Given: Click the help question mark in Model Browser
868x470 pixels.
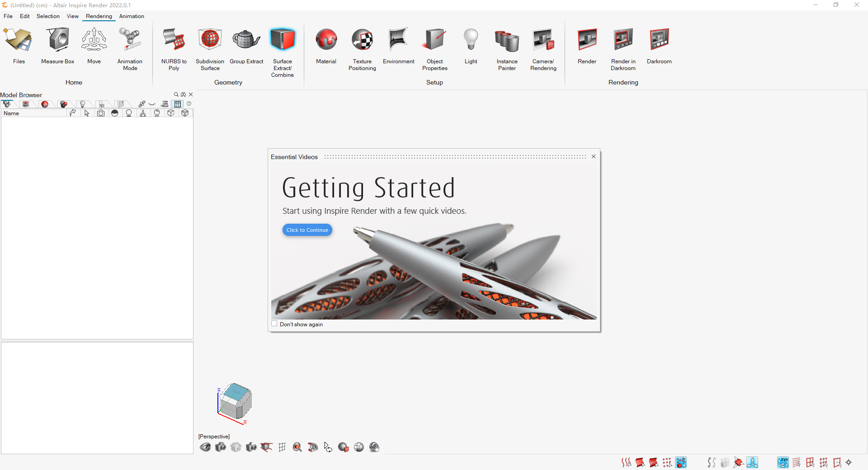Looking at the screenshot, I should [189, 103].
